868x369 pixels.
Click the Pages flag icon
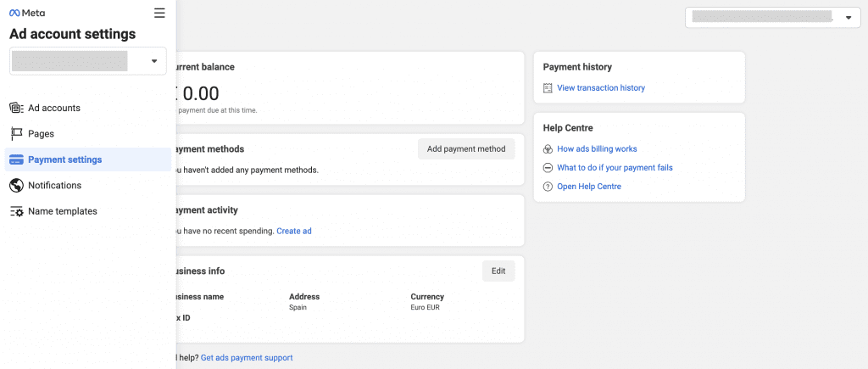[x=16, y=133]
